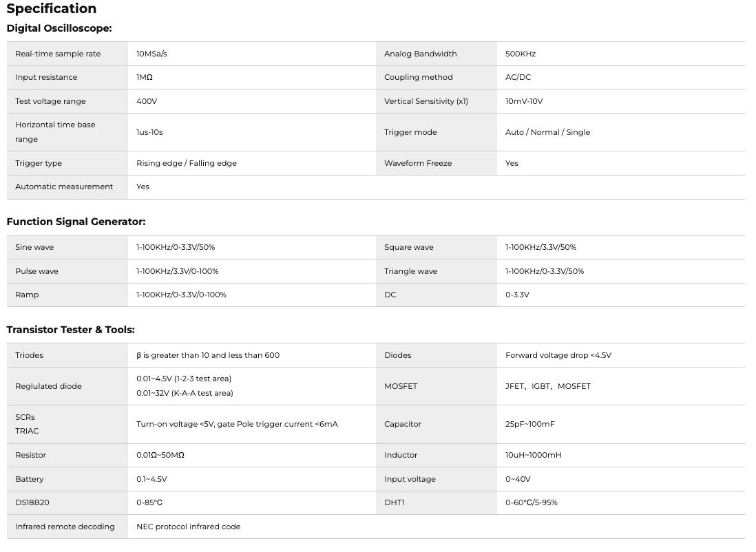This screenshot has height=552, width=756.
Task: Select the Waveform Freeze label cell
Action: (x=419, y=163)
